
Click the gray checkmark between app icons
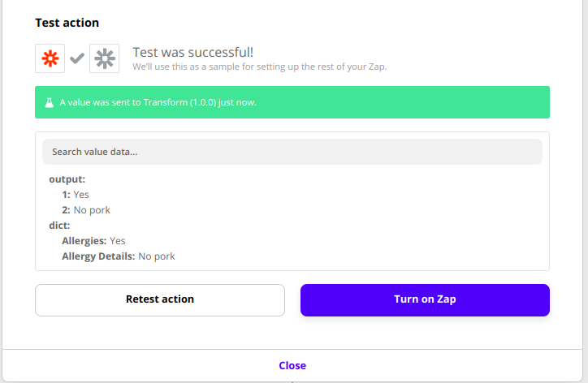click(77, 58)
